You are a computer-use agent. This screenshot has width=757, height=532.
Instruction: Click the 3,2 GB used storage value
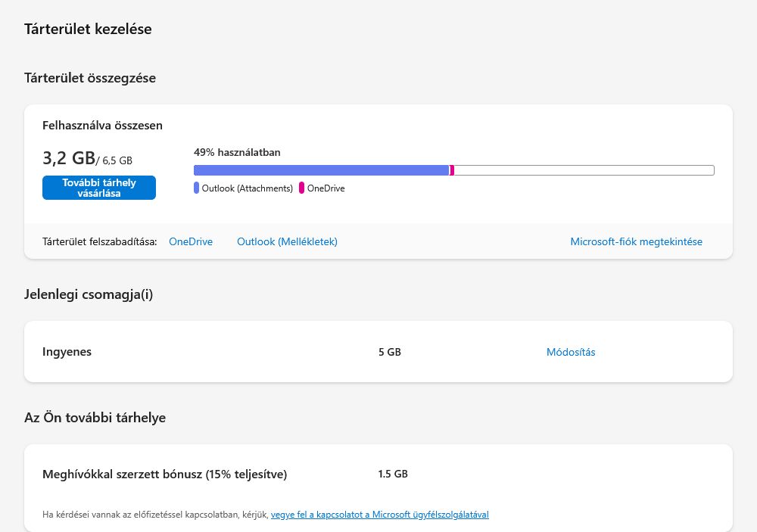pyautogui.click(x=69, y=158)
